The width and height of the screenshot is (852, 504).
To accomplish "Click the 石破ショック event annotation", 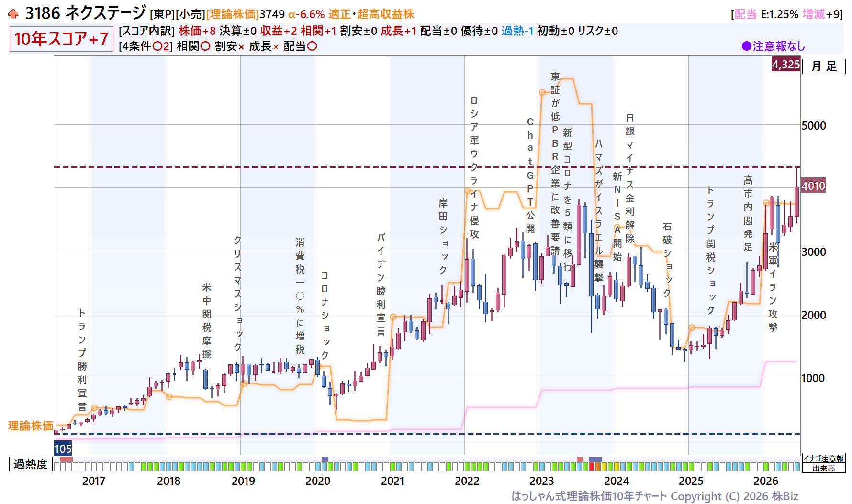I will [667, 260].
